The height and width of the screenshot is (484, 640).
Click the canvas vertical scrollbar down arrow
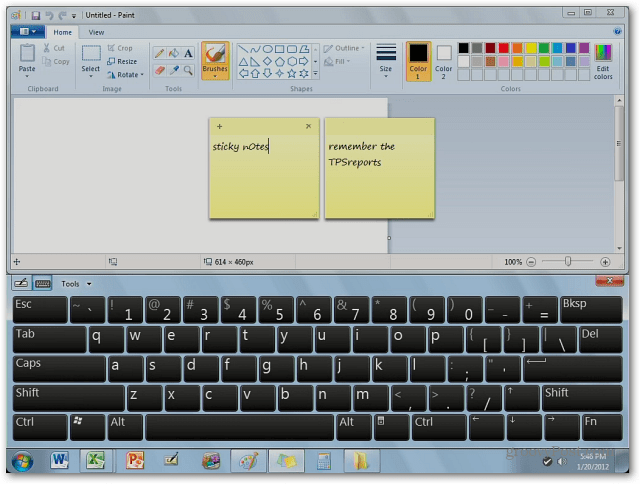point(619,249)
